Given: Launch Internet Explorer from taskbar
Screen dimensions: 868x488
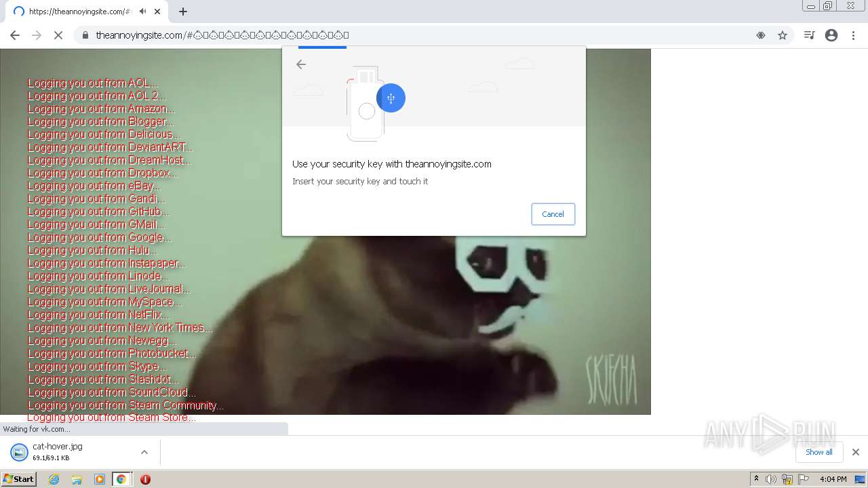Looking at the screenshot, I should click(x=54, y=479).
